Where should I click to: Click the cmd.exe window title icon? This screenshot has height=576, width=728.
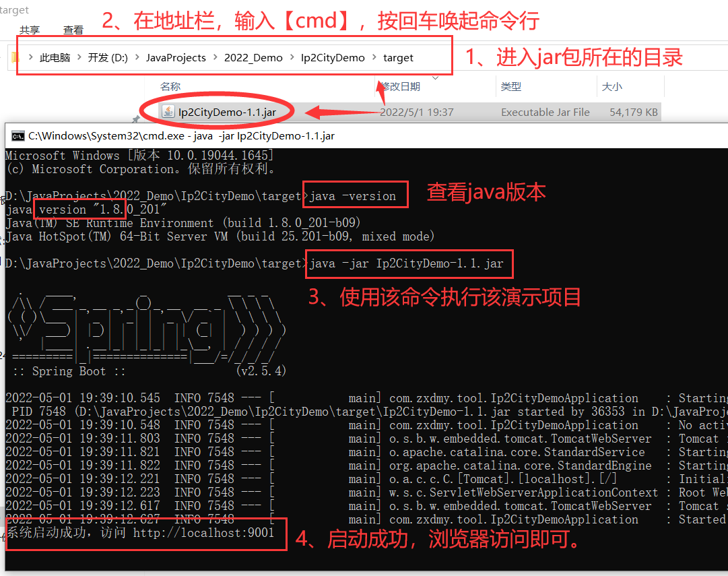coord(18,136)
